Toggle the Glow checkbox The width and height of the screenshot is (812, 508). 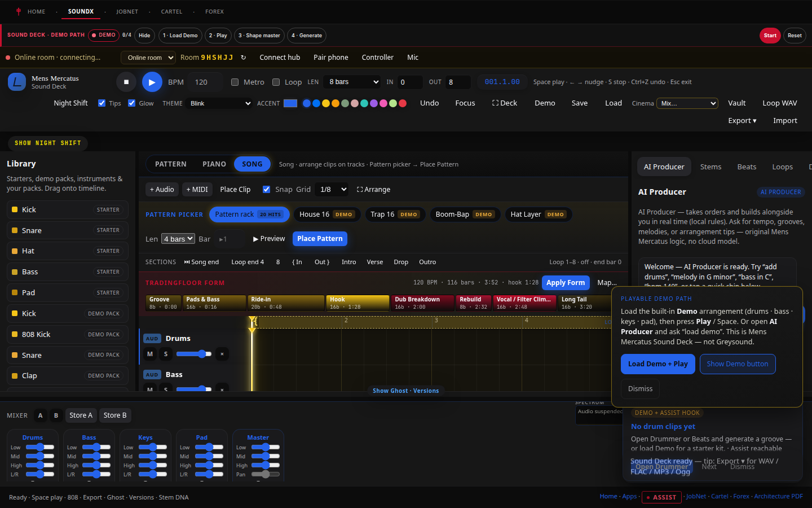click(x=131, y=103)
